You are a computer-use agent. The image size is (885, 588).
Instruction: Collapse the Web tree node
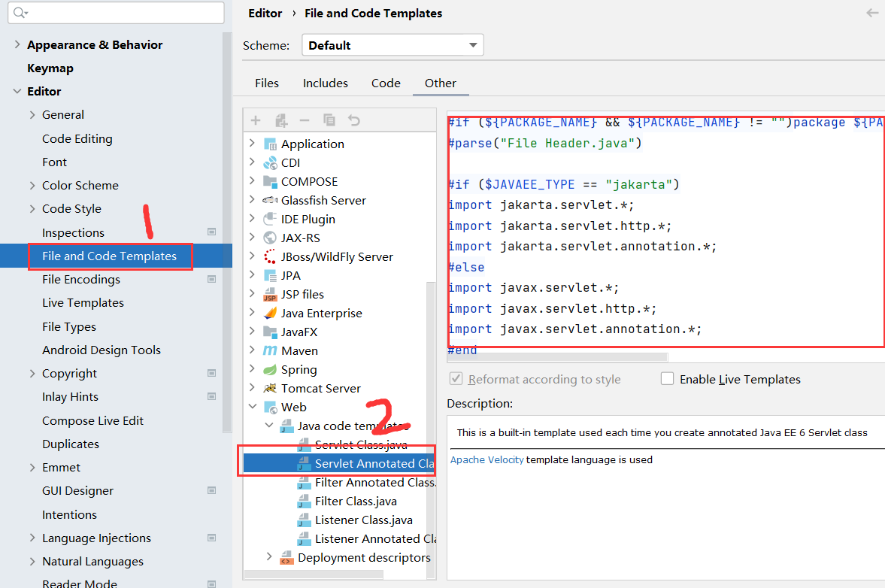252,407
